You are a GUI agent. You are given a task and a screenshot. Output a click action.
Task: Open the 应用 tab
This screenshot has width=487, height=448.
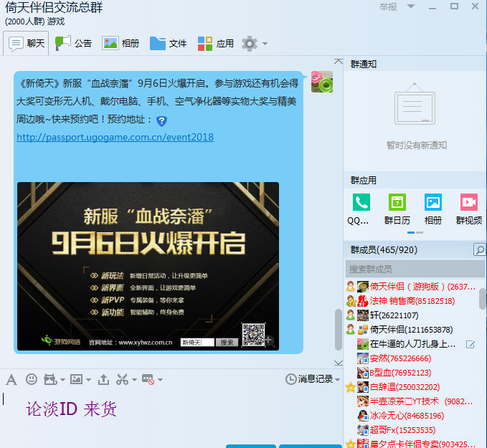point(216,44)
